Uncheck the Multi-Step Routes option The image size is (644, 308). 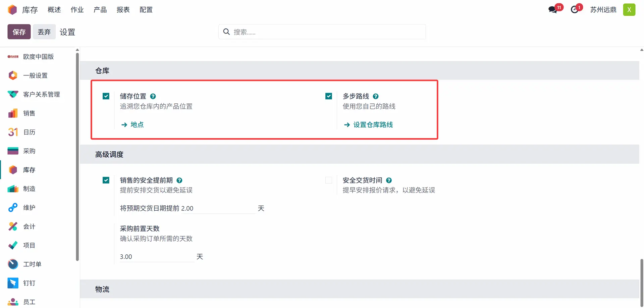pos(329,96)
